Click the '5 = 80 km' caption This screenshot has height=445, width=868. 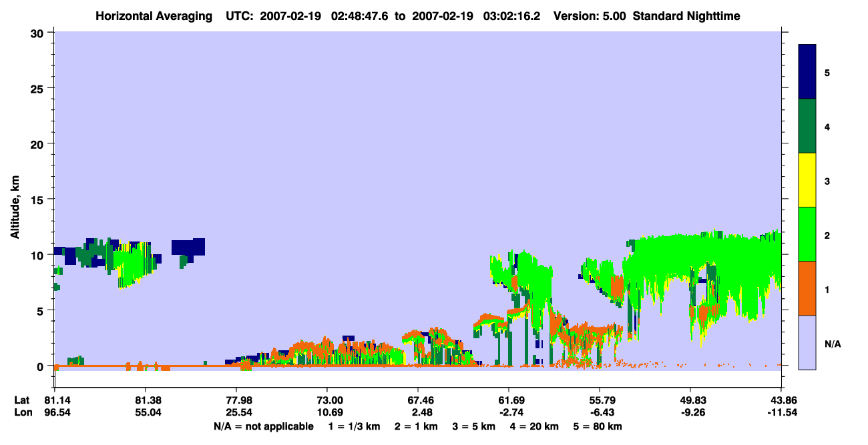598,426
